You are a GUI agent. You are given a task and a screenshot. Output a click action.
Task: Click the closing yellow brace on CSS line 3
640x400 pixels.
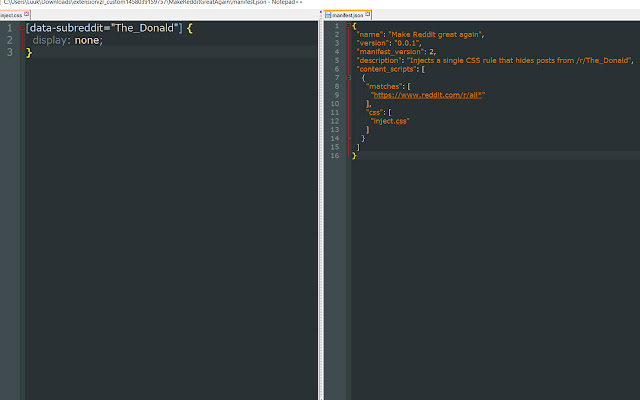click(x=29, y=52)
